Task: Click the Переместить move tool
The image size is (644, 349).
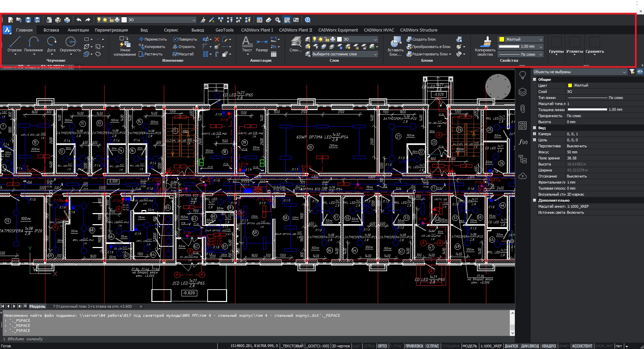Action: [153, 39]
